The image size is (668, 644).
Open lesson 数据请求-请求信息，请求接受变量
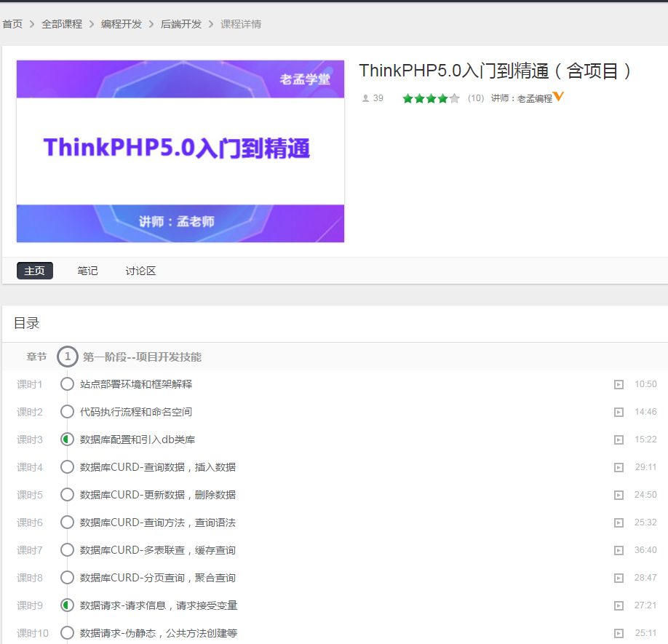pos(159,605)
